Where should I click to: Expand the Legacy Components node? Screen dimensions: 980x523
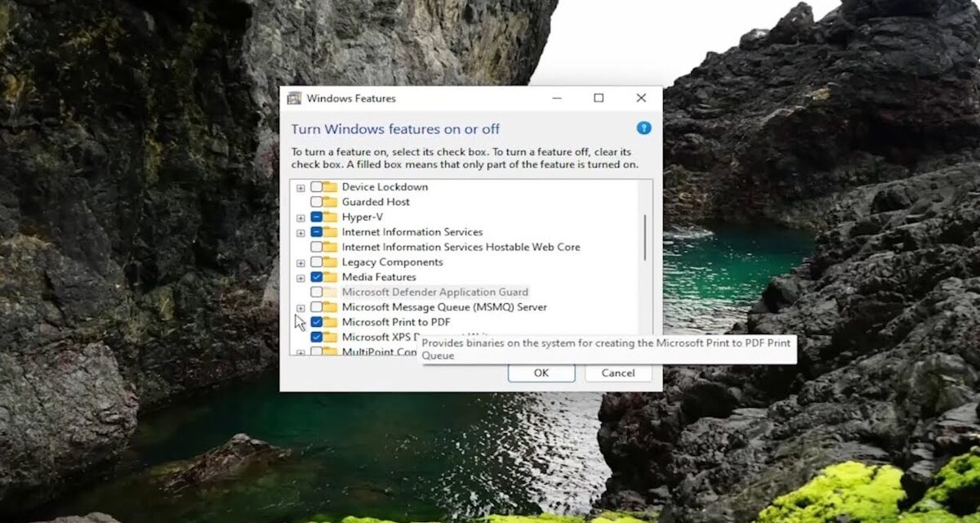tap(301, 263)
